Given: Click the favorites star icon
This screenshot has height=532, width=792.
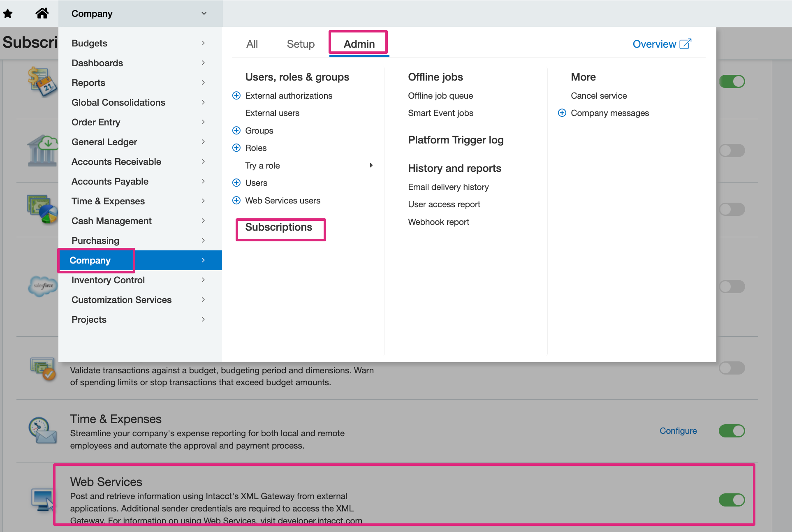Looking at the screenshot, I should [8, 14].
